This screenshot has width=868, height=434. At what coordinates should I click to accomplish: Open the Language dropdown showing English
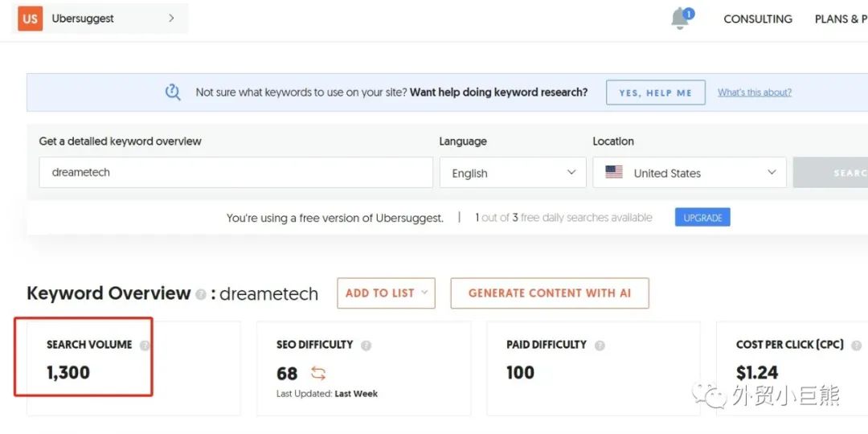(x=512, y=173)
